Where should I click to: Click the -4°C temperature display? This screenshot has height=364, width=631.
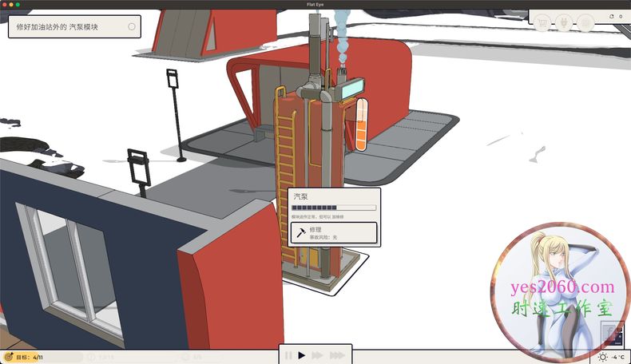pyautogui.click(x=617, y=357)
